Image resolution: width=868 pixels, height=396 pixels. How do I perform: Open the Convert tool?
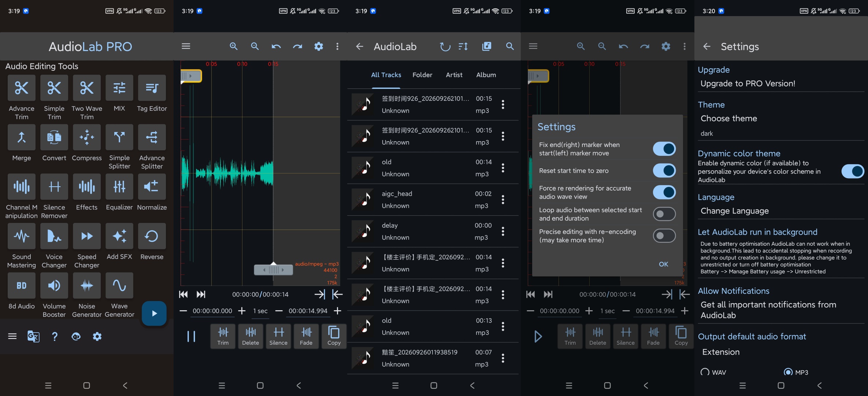tap(54, 137)
